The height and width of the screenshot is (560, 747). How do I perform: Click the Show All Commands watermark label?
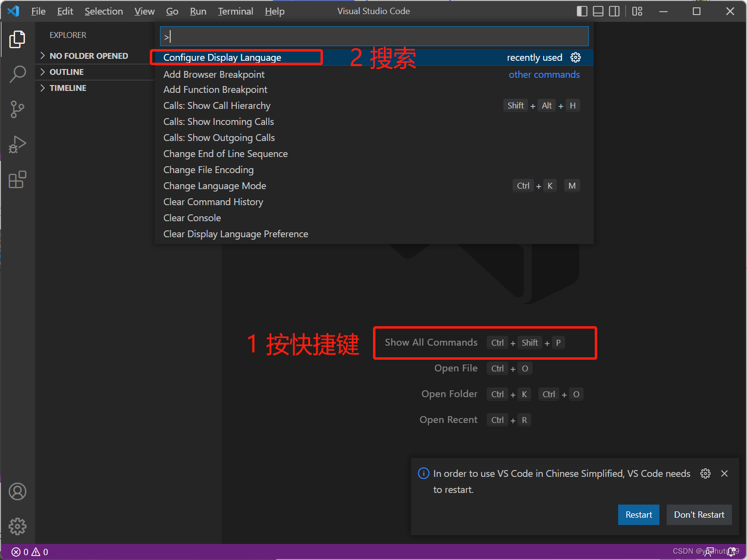(x=431, y=342)
